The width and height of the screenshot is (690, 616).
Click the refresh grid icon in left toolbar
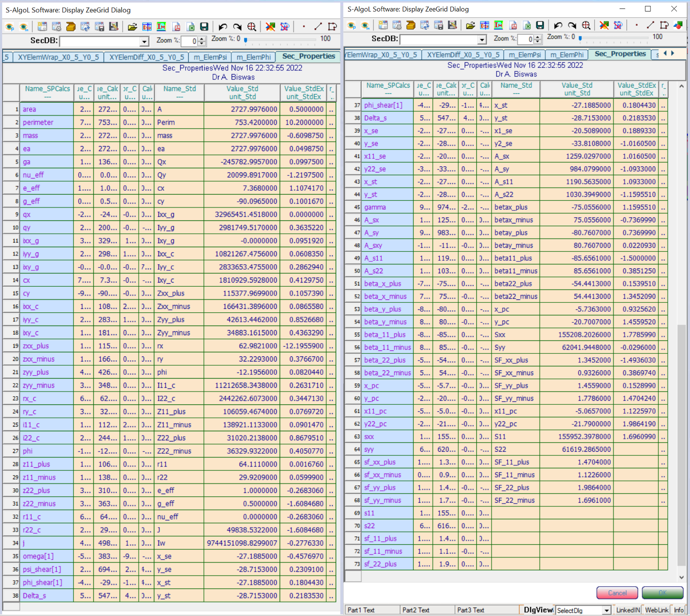(85, 27)
